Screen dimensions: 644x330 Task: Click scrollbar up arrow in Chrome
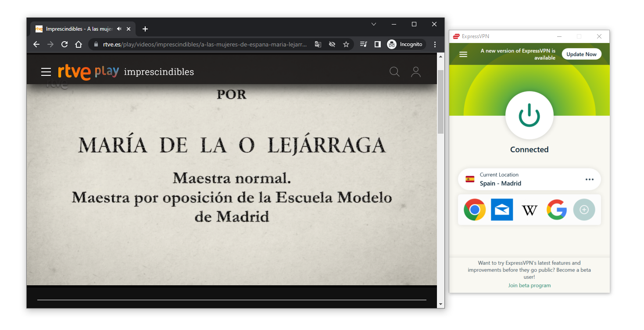pyautogui.click(x=440, y=57)
